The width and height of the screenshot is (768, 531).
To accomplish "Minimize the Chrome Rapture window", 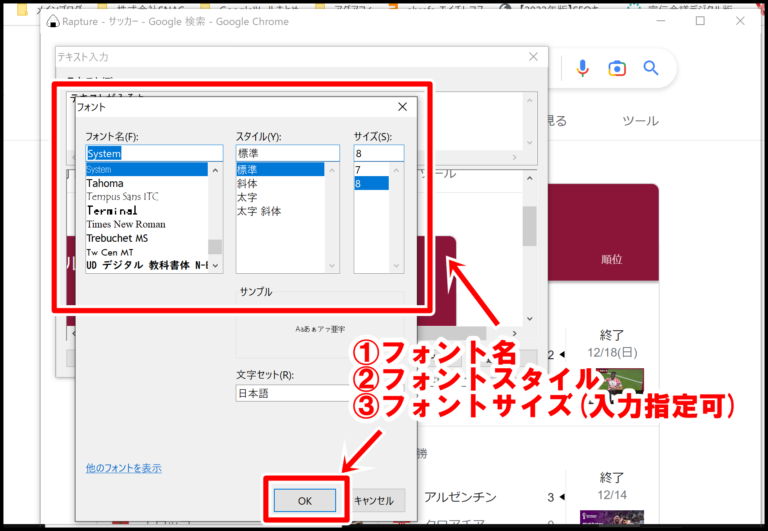I will pos(661,21).
